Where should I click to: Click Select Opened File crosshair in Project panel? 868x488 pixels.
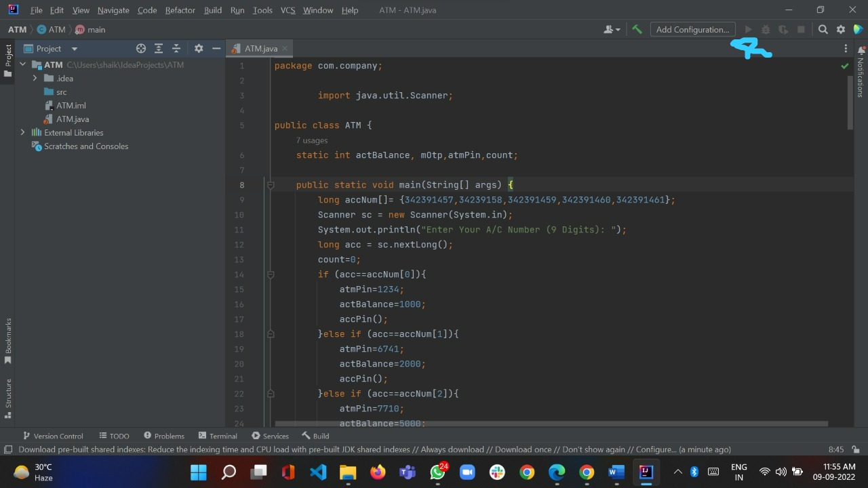pyautogui.click(x=141, y=48)
